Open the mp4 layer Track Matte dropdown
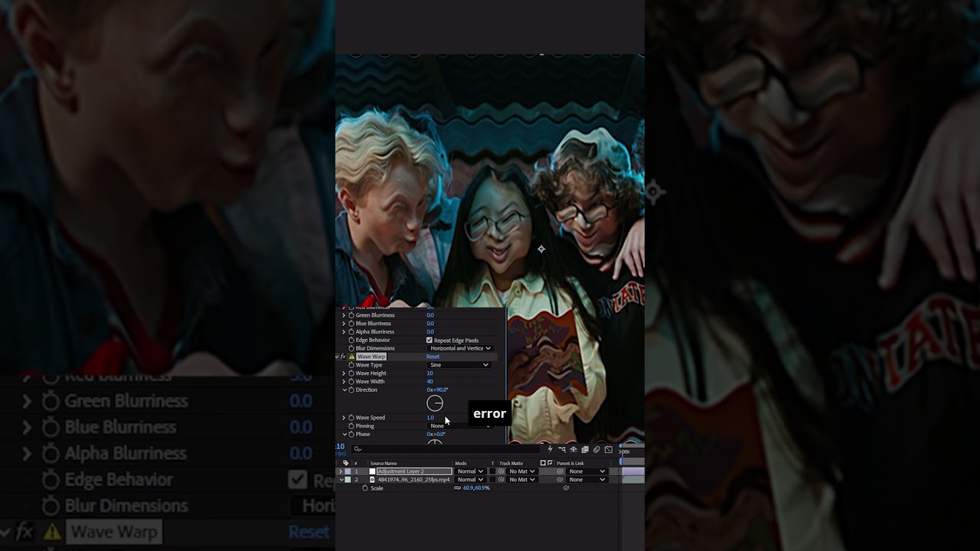The image size is (980, 551). pos(522,480)
